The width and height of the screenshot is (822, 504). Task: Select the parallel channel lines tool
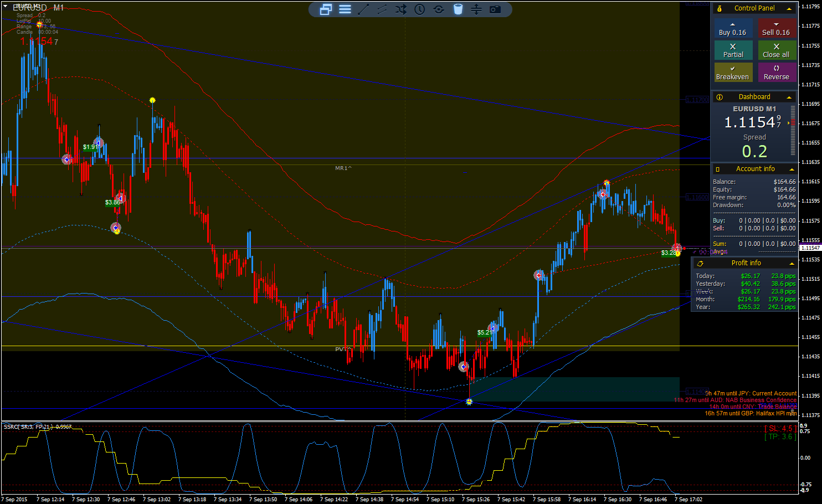coord(382,9)
